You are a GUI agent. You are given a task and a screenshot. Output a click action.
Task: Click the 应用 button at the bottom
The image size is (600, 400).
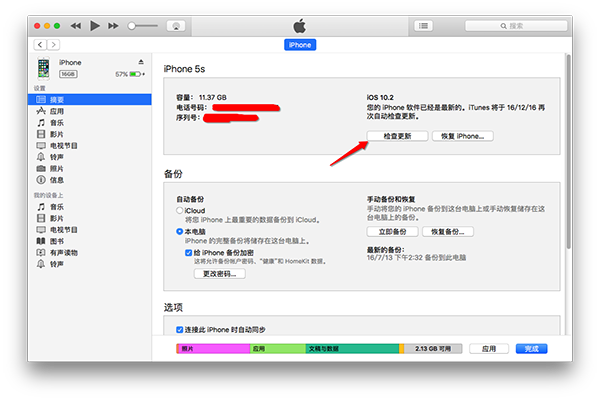click(x=489, y=349)
